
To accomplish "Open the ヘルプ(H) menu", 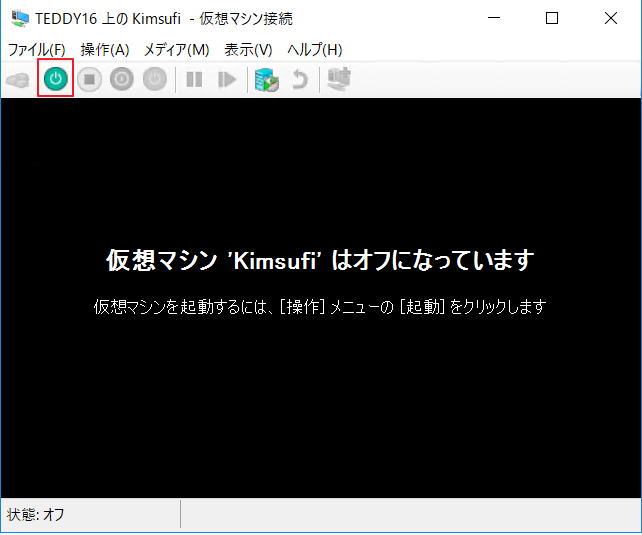I will [314, 50].
